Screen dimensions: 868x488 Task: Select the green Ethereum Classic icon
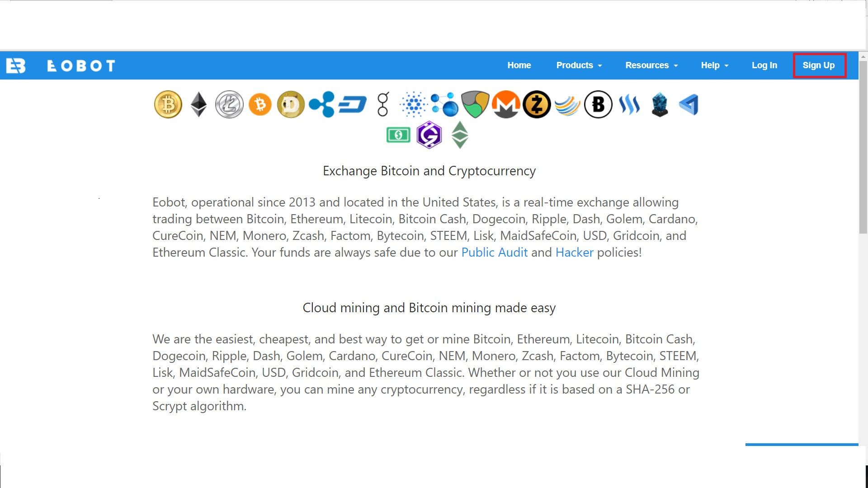pyautogui.click(x=460, y=135)
